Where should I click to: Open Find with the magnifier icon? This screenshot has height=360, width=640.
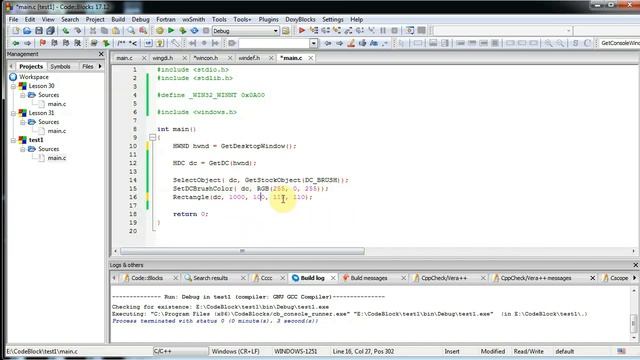click(131, 31)
